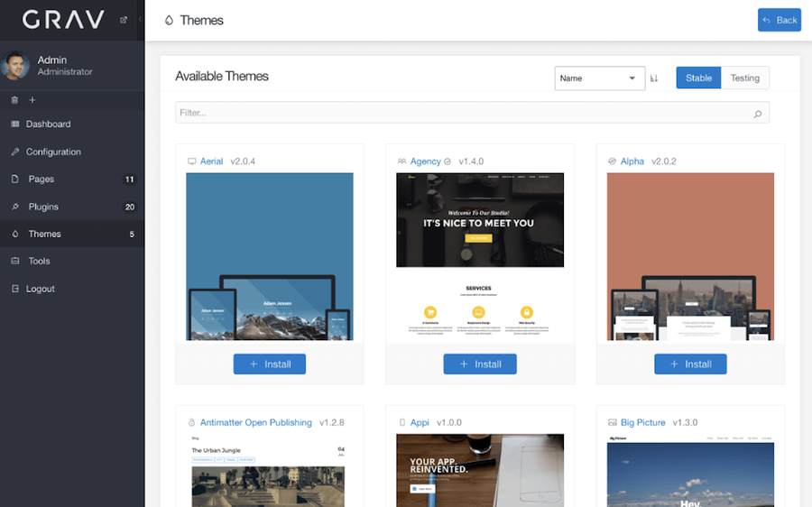Viewport: 812px width, 507px height.
Task: Click the Antimatter version text v1.2.8
Action: click(x=332, y=422)
